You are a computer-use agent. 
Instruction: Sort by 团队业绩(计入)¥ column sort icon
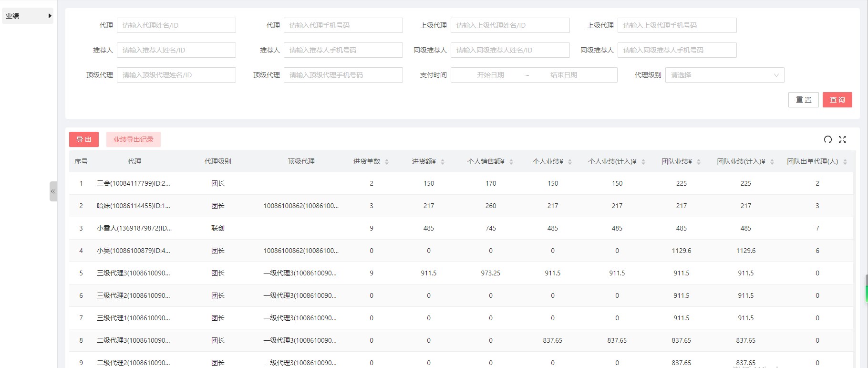772,162
